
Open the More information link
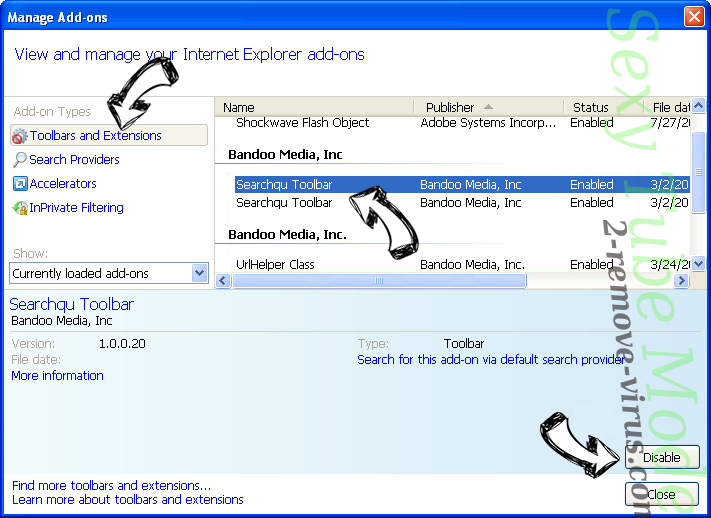point(58,376)
